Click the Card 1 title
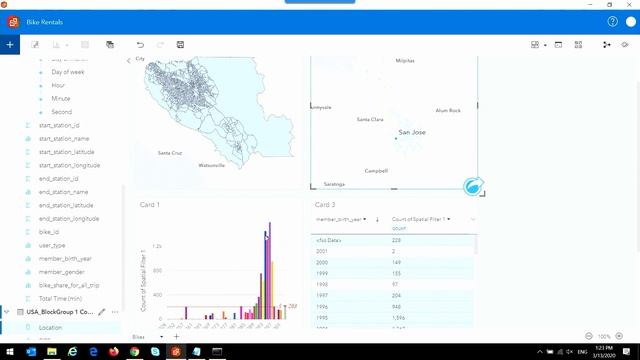Image resolution: width=640 pixels, height=360 pixels. click(149, 204)
